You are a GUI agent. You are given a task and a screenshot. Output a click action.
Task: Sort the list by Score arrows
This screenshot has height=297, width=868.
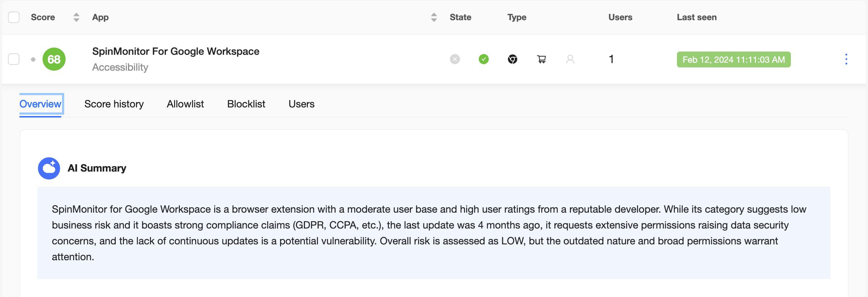tap(76, 17)
